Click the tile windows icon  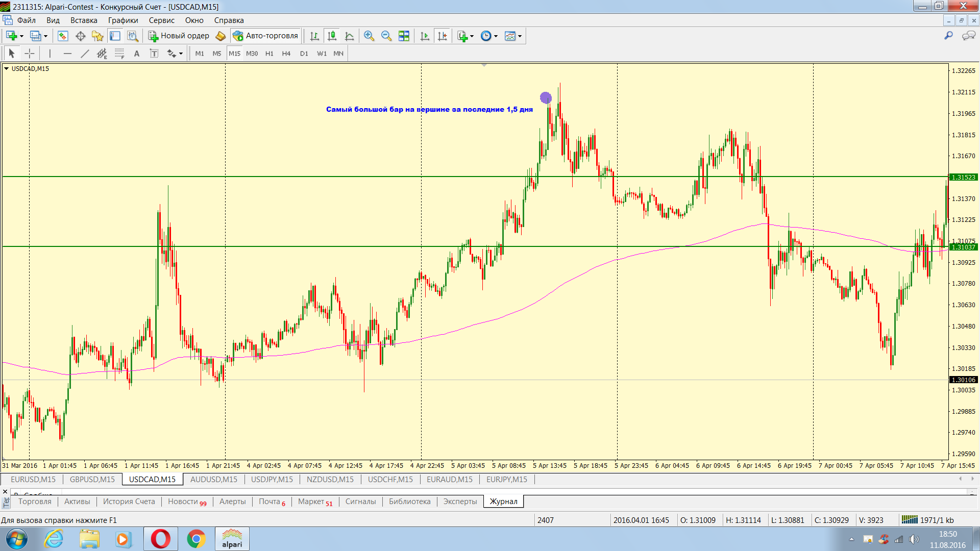tap(404, 36)
